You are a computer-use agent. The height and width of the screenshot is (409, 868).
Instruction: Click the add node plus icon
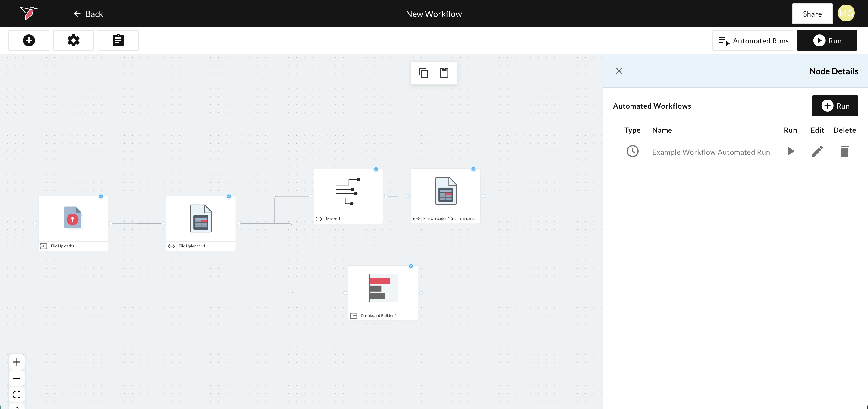click(29, 40)
